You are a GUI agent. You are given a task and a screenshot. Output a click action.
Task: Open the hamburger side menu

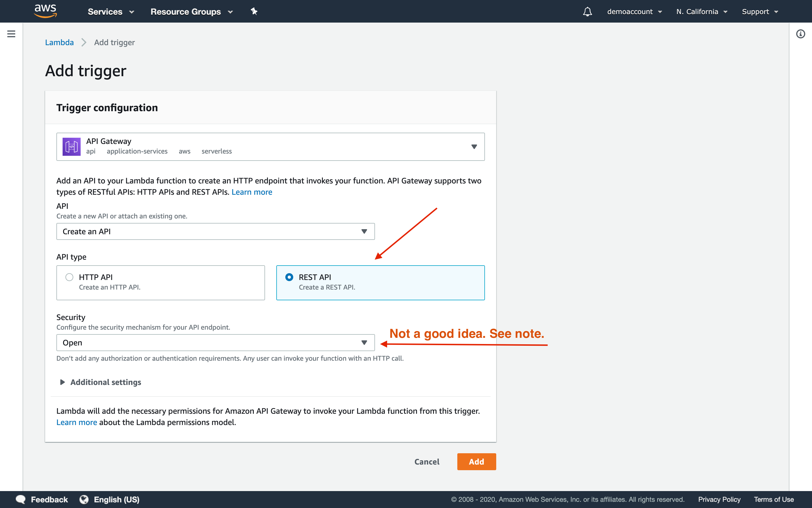tap(11, 34)
